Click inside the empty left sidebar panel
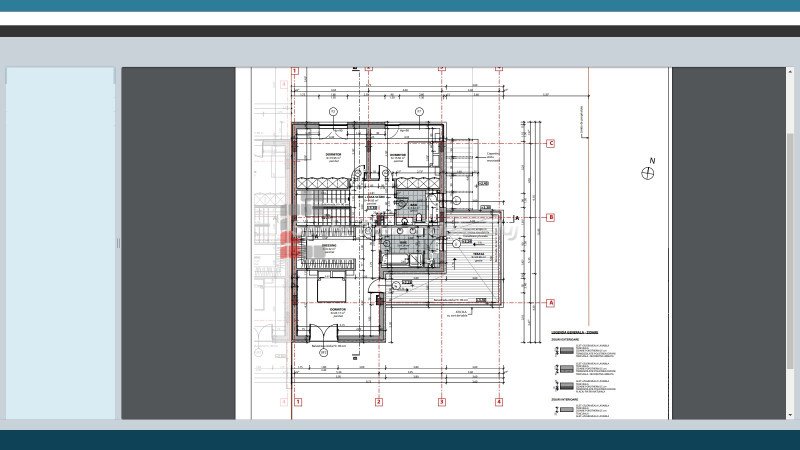 coord(60,240)
